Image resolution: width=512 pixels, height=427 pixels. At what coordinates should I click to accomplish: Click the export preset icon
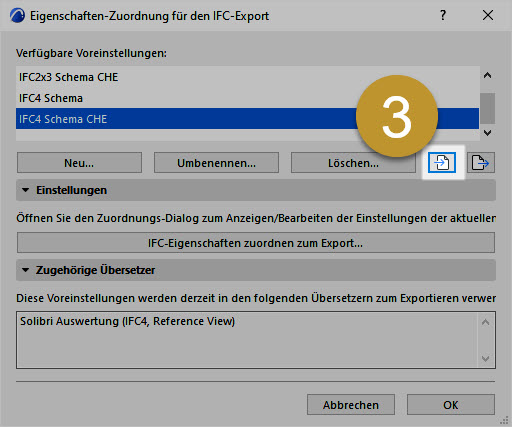[x=481, y=163]
